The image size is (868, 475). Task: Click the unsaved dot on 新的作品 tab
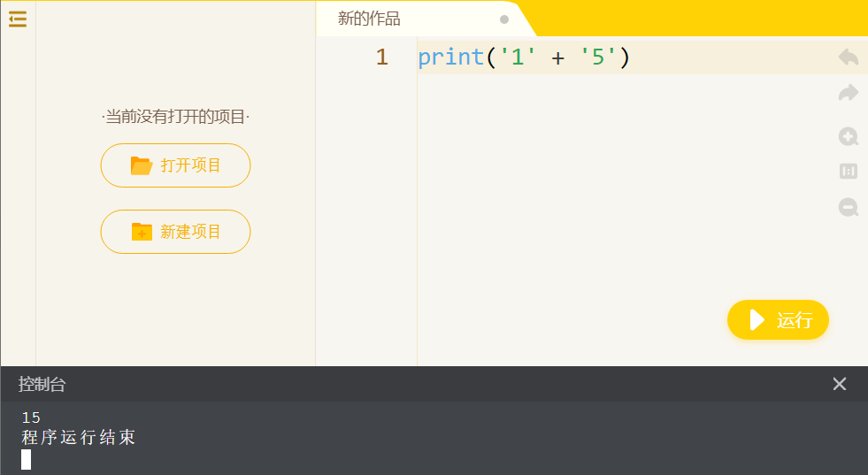[x=503, y=19]
